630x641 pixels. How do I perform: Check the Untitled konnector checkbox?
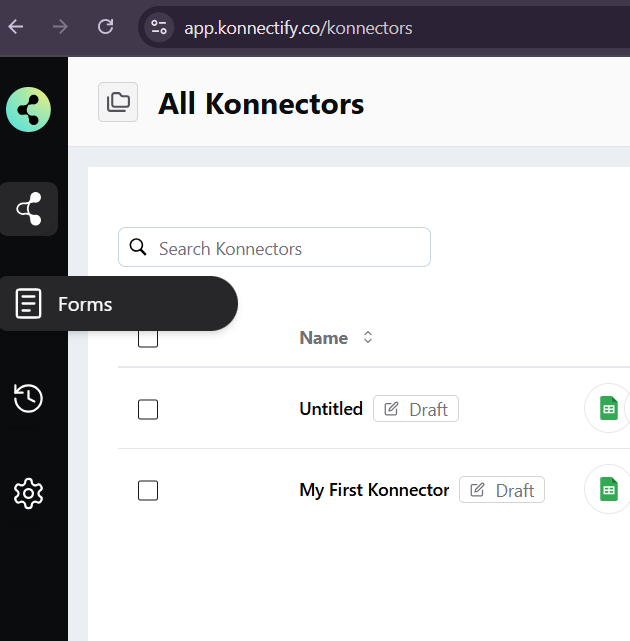point(148,409)
